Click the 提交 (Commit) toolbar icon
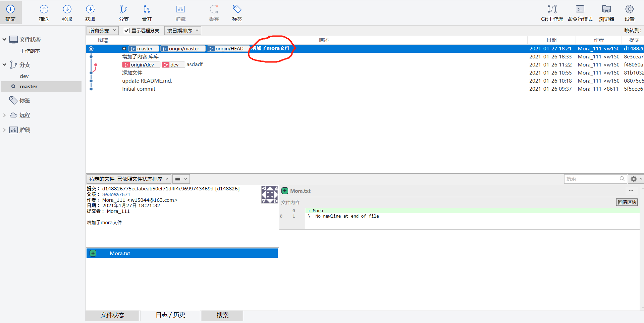 click(10, 12)
